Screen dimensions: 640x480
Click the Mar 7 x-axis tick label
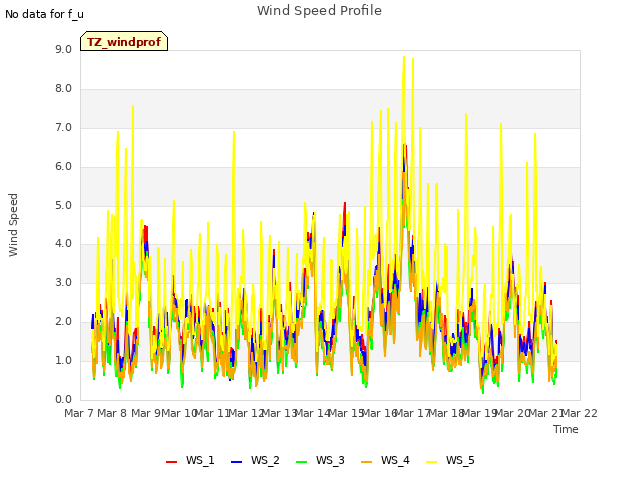click(79, 413)
